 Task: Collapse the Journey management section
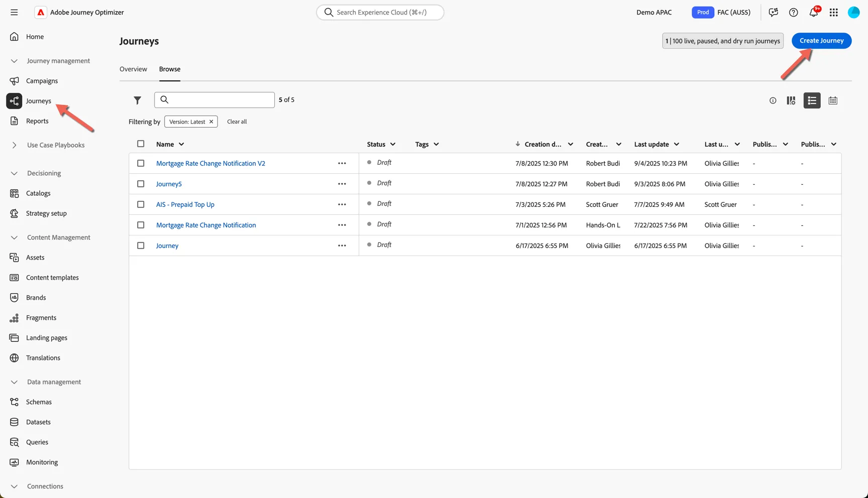pos(14,61)
